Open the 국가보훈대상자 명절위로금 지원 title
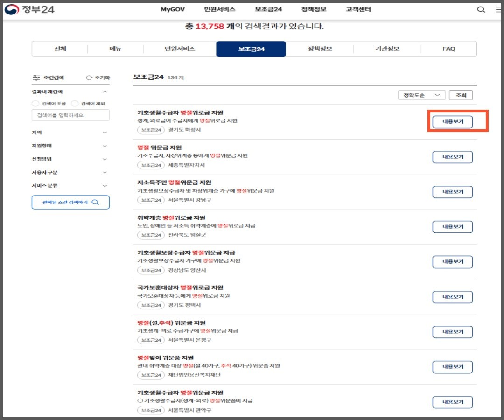 tap(180, 287)
